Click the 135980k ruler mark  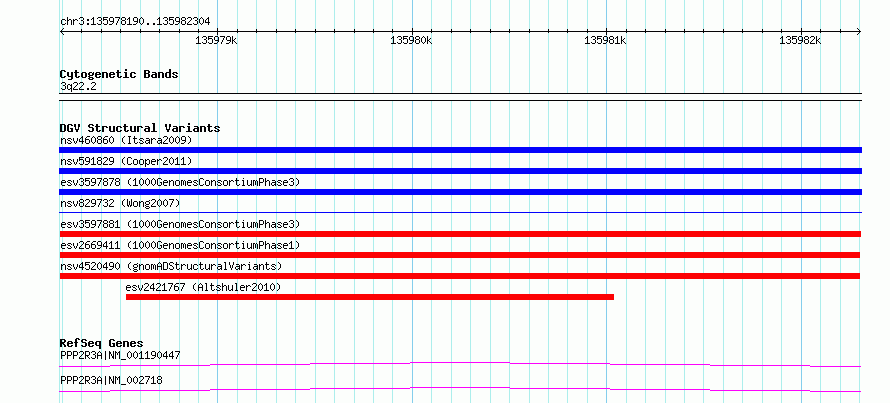412,41
